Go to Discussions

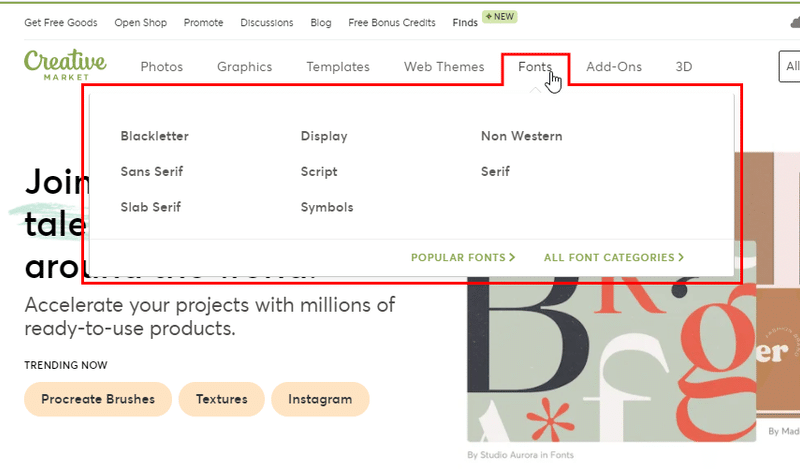(x=267, y=22)
